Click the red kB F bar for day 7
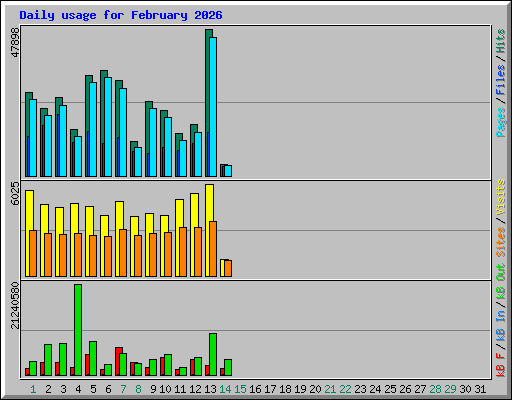The image size is (512, 400). click(118, 361)
